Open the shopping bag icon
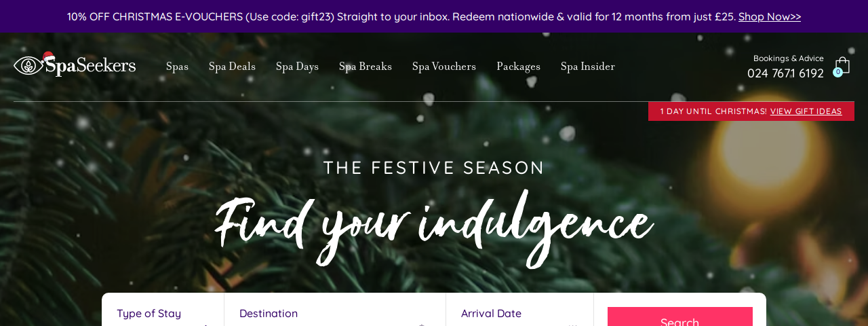The height and width of the screenshot is (326, 868). 842,65
